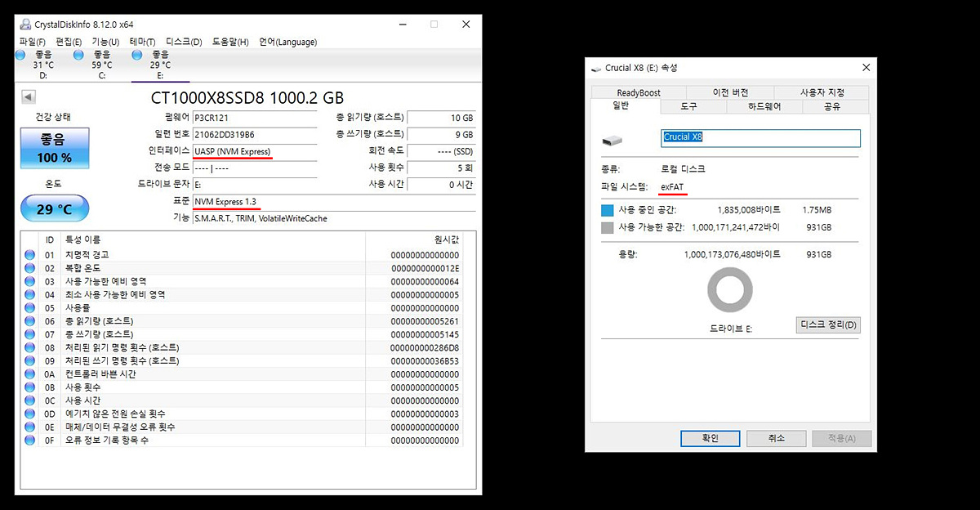980x510 pixels.
Task: Click the status orb for ID 05 사용률
Action: (29, 308)
